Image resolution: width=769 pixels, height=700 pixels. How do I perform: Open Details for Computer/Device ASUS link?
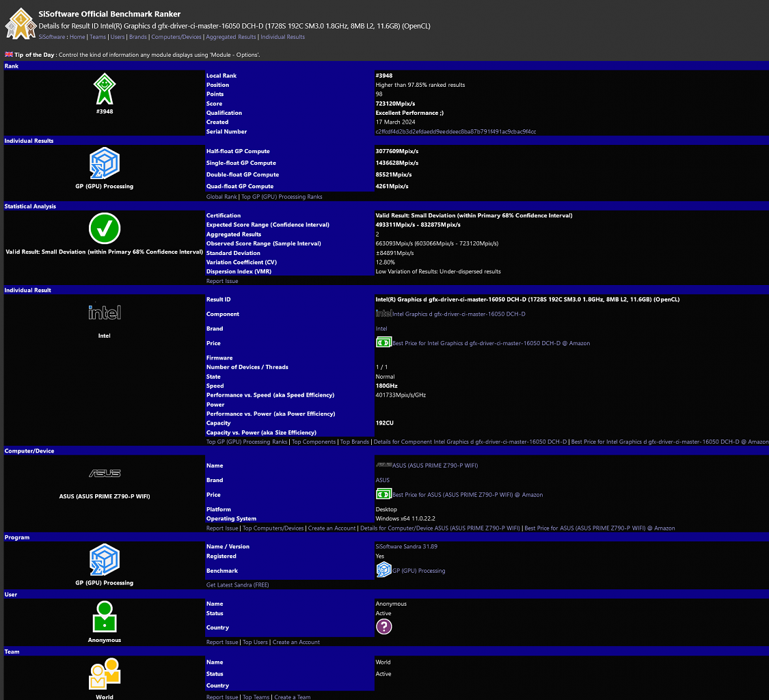(440, 528)
